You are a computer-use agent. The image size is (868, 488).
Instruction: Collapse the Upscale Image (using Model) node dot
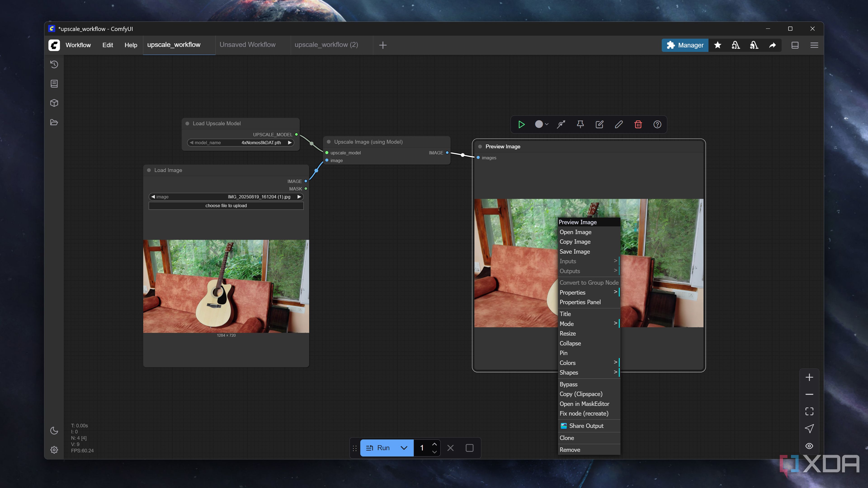[328, 142]
